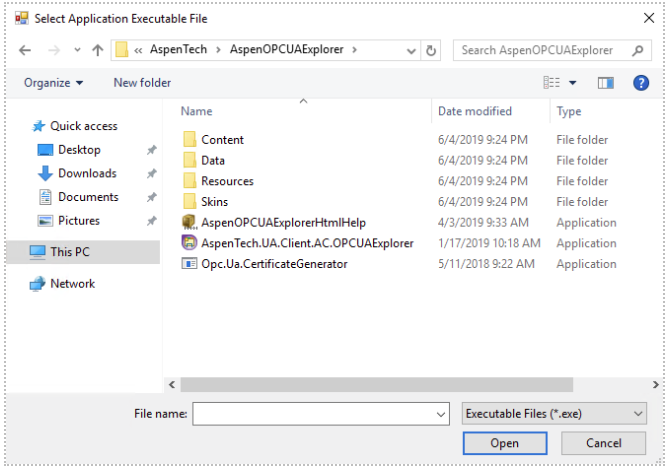Image resolution: width=667 pixels, height=470 pixels.
Task: Click the folder icon in address bar
Action: (x=122, y=50)
